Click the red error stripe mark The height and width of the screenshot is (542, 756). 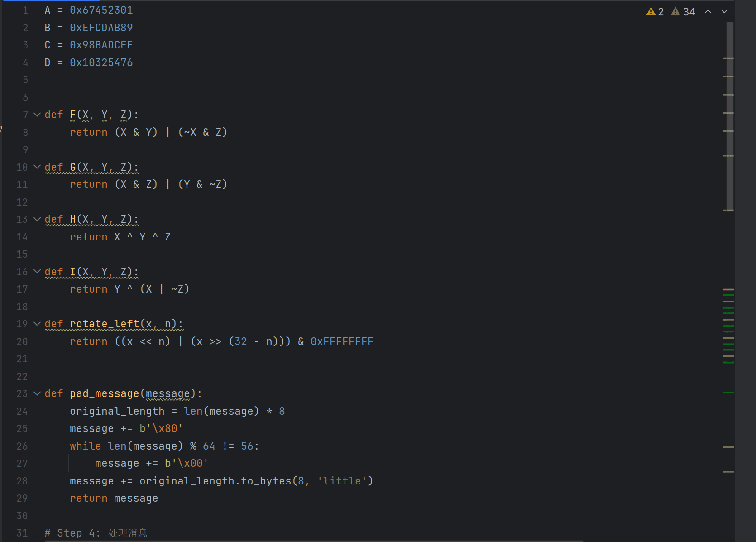(728, 289)
